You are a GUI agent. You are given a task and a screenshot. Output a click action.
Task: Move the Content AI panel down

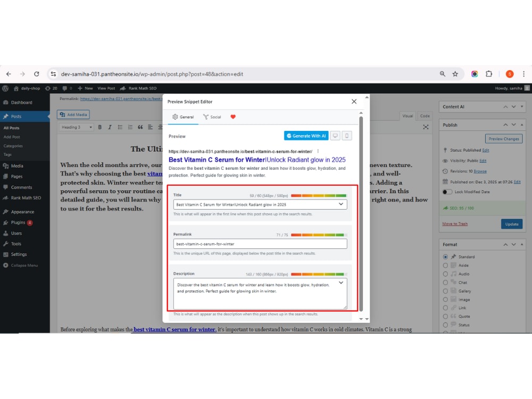pos(514,107)
